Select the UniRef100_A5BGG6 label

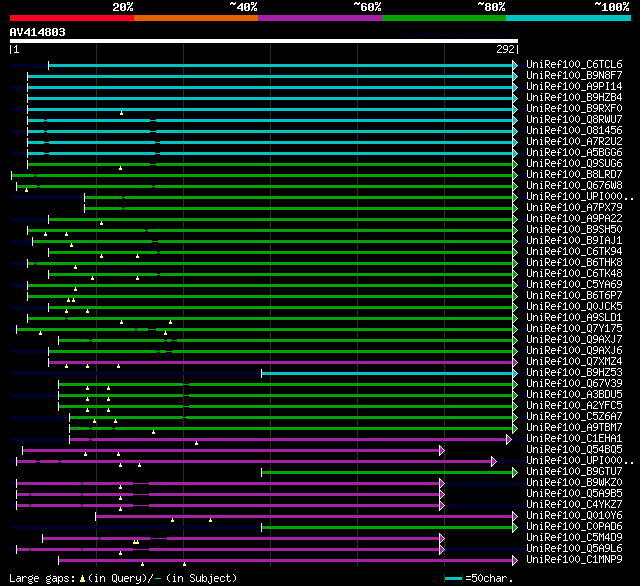[x=574, y=153]
